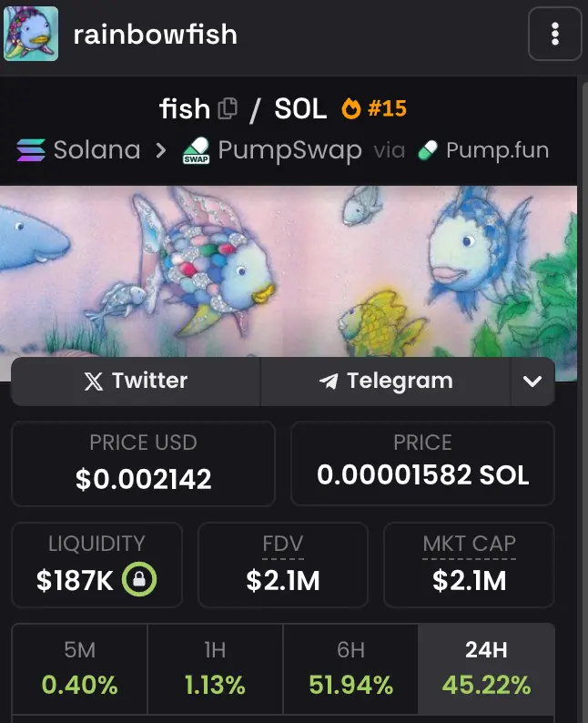Click the PumpSwap DEX logo icon
Viewport: 588px width, 723px height.
click(x=197, y=150)
